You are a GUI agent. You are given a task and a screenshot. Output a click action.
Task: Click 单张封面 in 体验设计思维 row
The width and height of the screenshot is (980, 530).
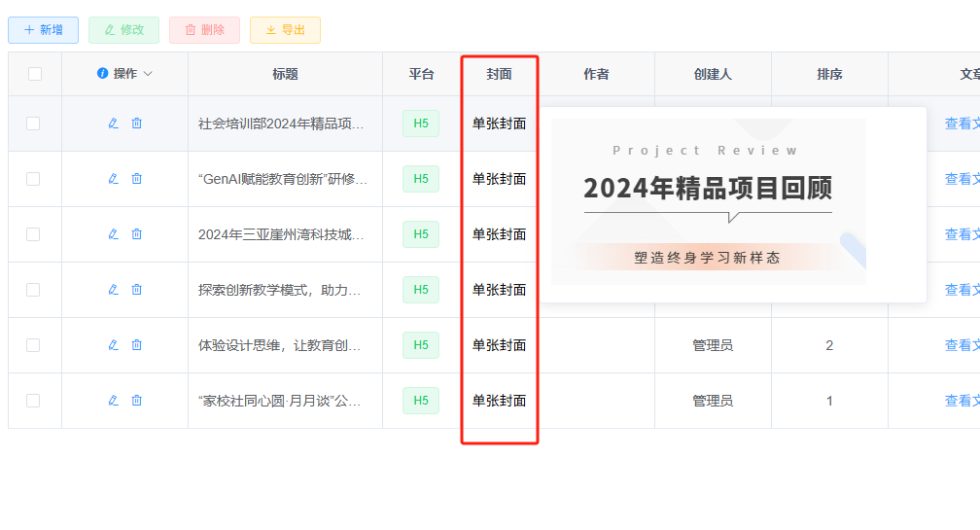499,345
